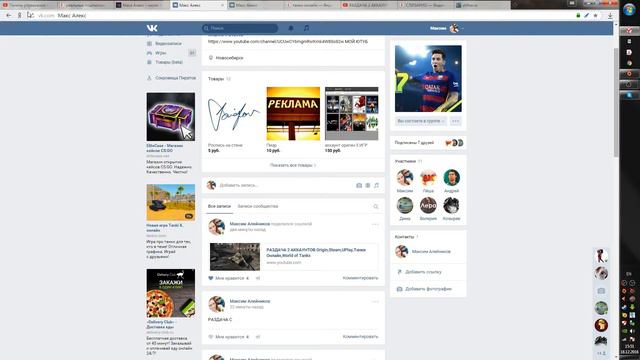This screenshot has width=640, height=360.
Task: Expand the Максим profile menu in header
Action: coord(447,28)
